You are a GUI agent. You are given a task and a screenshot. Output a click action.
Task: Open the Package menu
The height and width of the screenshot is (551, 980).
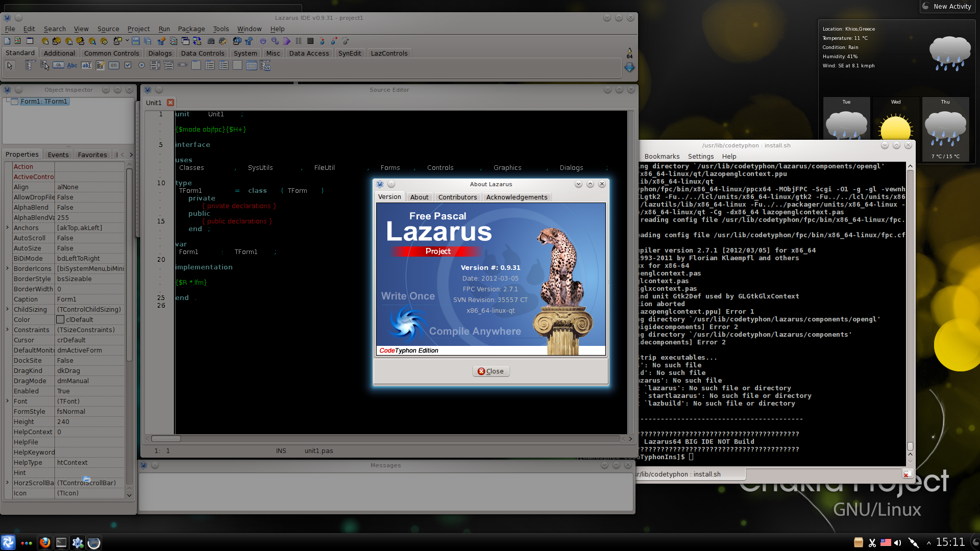[191, 29]
